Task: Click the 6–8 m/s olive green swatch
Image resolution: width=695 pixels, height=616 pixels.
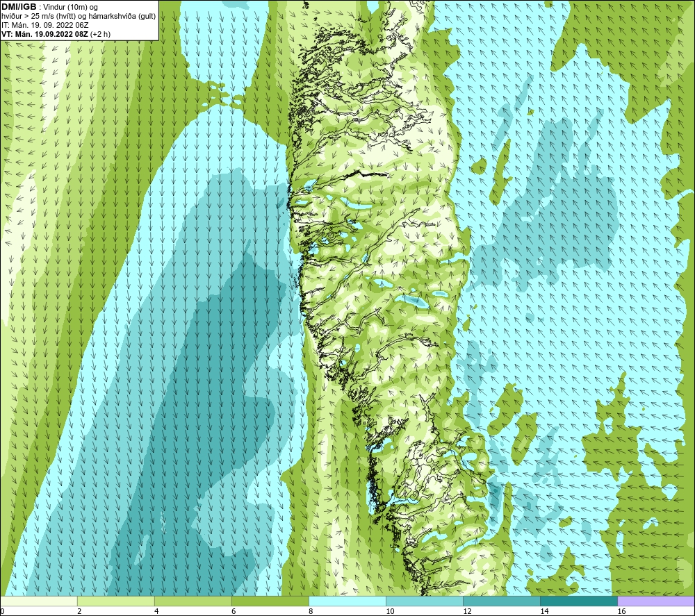Action: click(270, 601)
